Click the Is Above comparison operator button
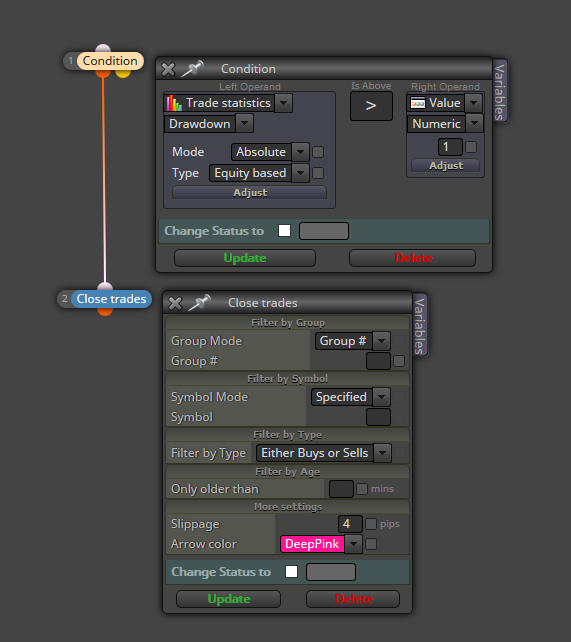Viewport: 571px width, 642px height. (371, 106)
